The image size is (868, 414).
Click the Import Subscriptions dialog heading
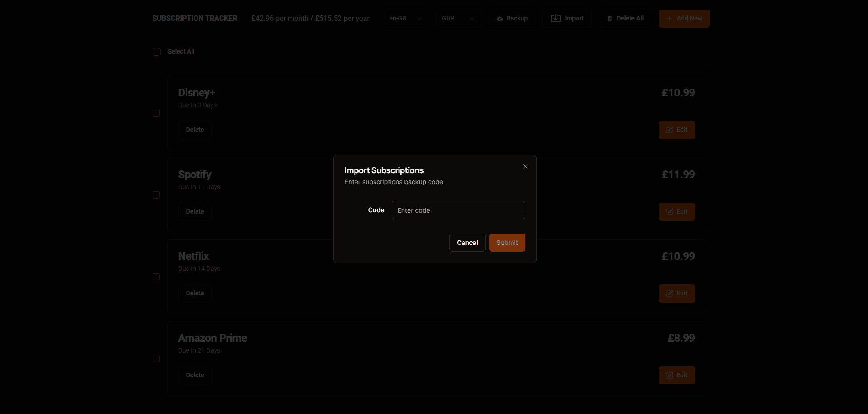point(384,170)
